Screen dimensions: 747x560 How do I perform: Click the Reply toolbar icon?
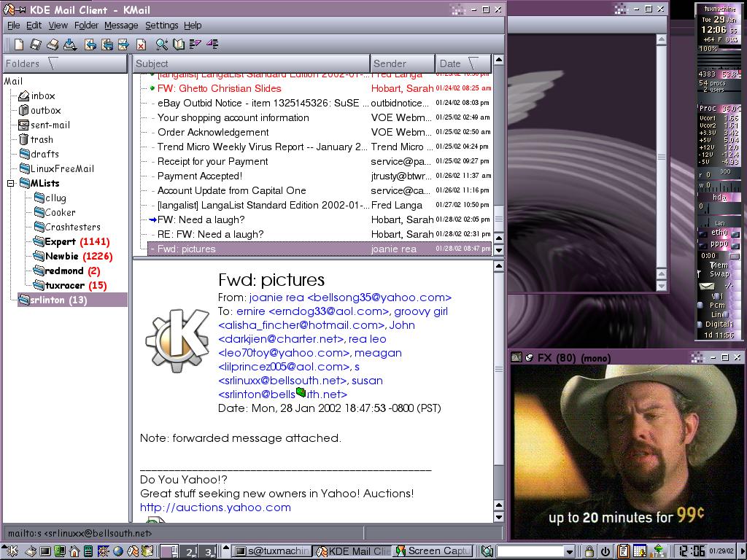(x=90, y=44)
